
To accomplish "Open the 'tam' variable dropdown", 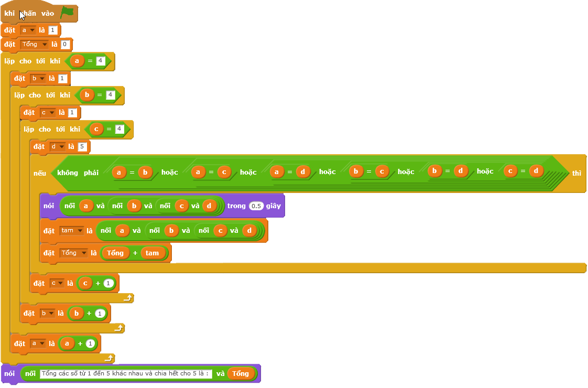I will (x=72, y=231).
